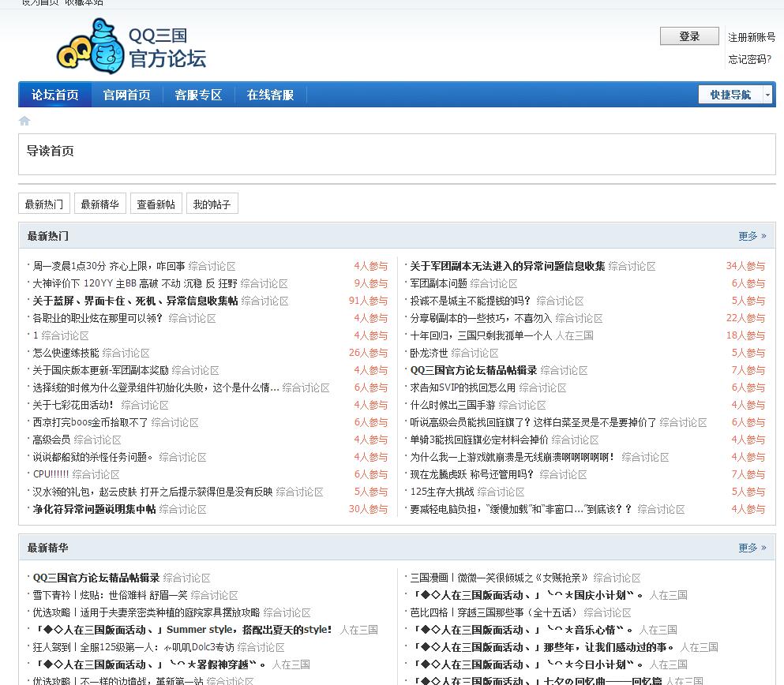Switch to the 最新热门 tab
The image size is (784, 685).
[44, 204]
